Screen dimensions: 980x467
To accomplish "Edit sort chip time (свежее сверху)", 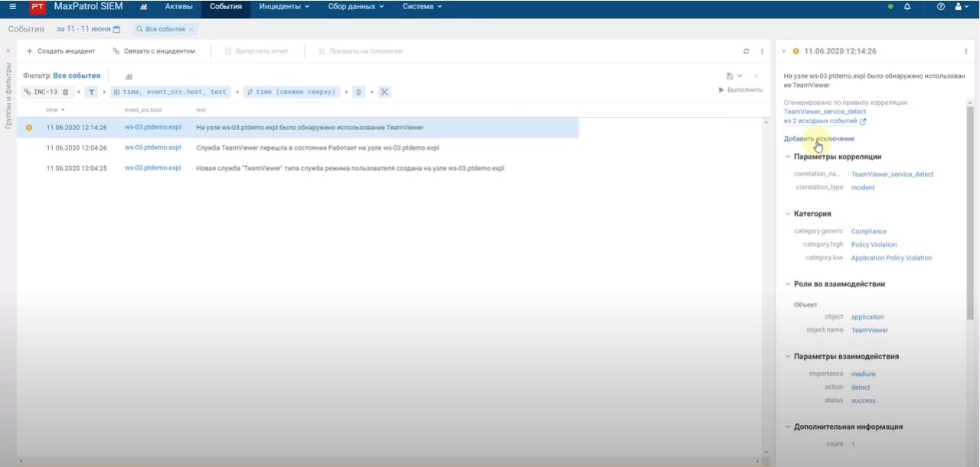I will pos(293,92).
